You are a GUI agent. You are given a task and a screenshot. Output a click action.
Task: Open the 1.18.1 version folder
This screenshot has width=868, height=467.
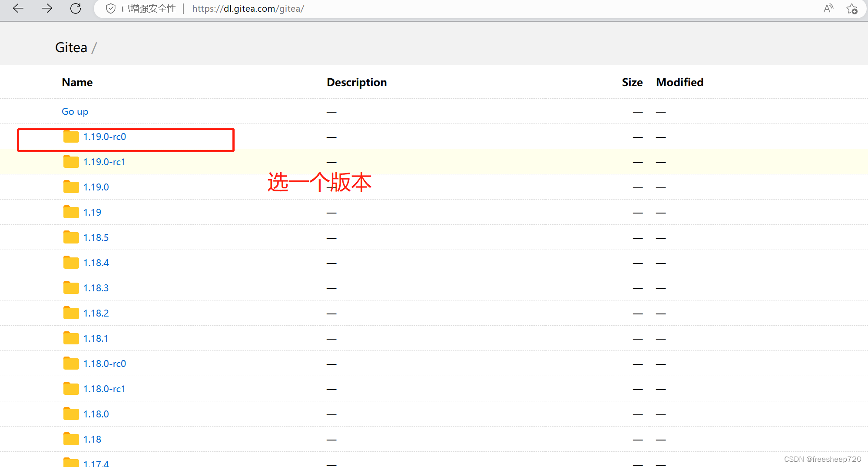pos(96,339)
